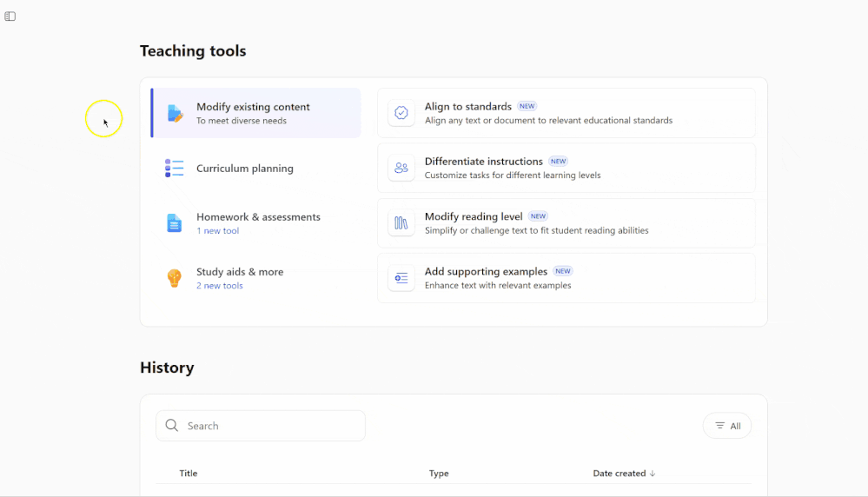Click the Align to standards badge icon
Viewport: 868px width, 497px height.
[401, 113]
